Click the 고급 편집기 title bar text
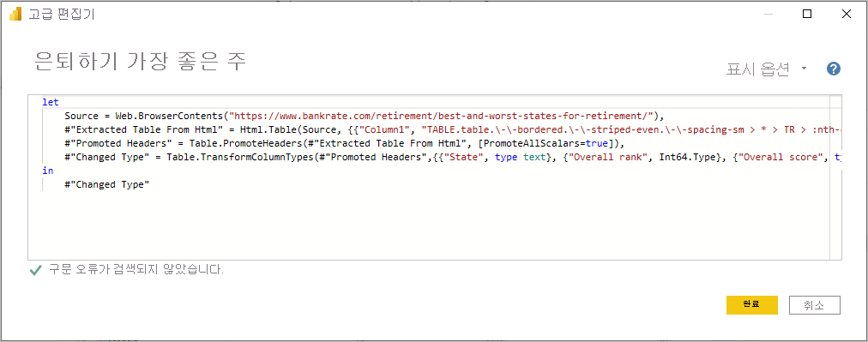Viewport: 868px width, 342px height. (x=62, y=15)
